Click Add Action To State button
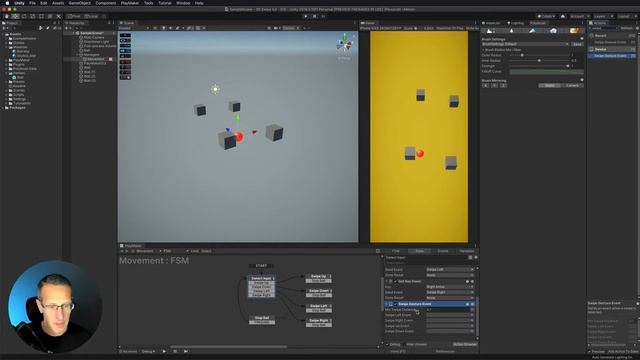This screenshot has width=640, height=360. coord(623,351)
